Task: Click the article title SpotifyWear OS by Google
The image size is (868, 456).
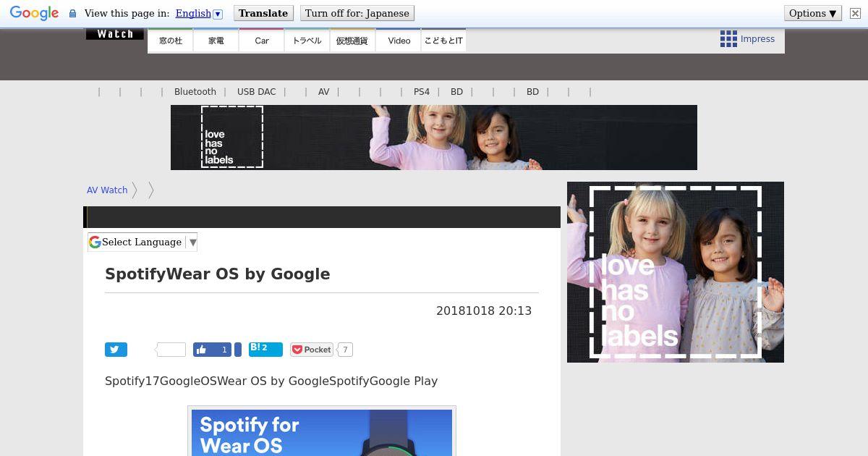Action: click(218, 274)
